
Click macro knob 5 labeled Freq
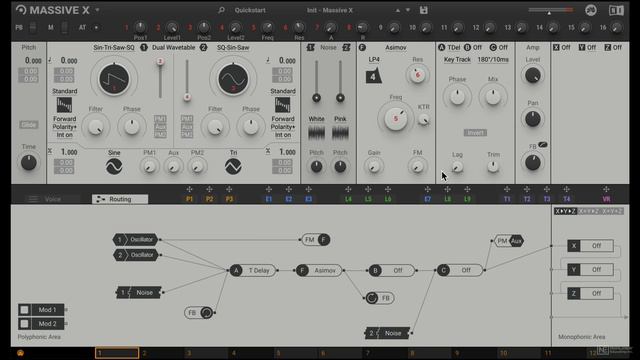tap(267, 27)
